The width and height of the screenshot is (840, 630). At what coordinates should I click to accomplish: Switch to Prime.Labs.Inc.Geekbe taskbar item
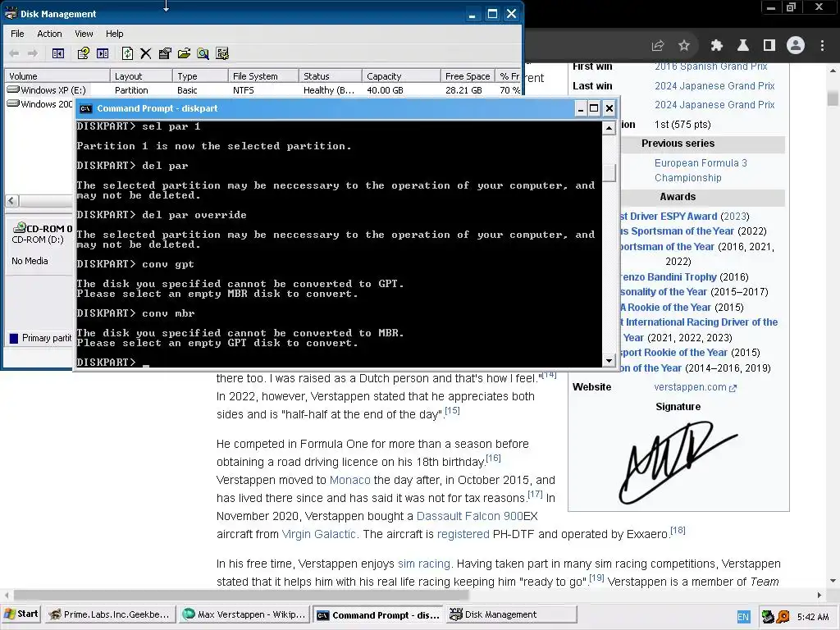[111, 614]
